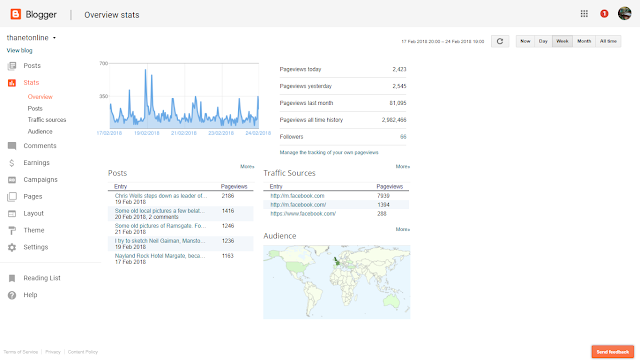Open the View blog link
Screen dimensions: 640x360
point(19,51)
